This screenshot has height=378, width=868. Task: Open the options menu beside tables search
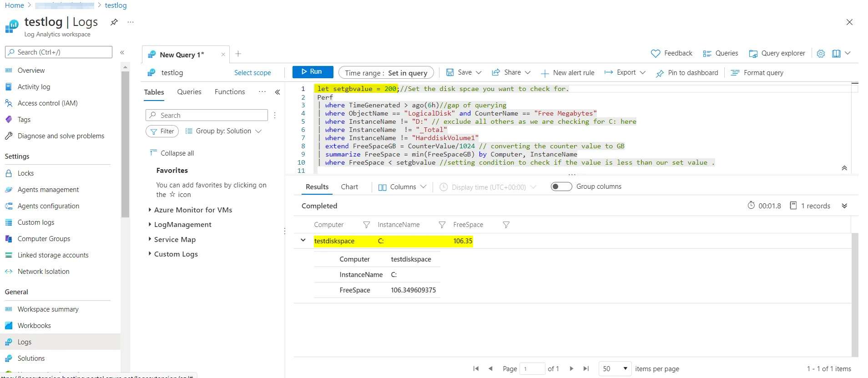pyautogui.click(x=275, y=115)
